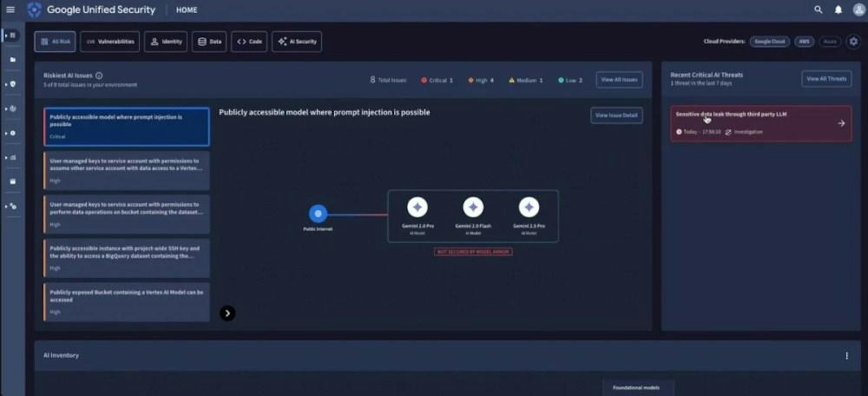
Task: Expand the clock sidebar section arrow
Action: 6,133
